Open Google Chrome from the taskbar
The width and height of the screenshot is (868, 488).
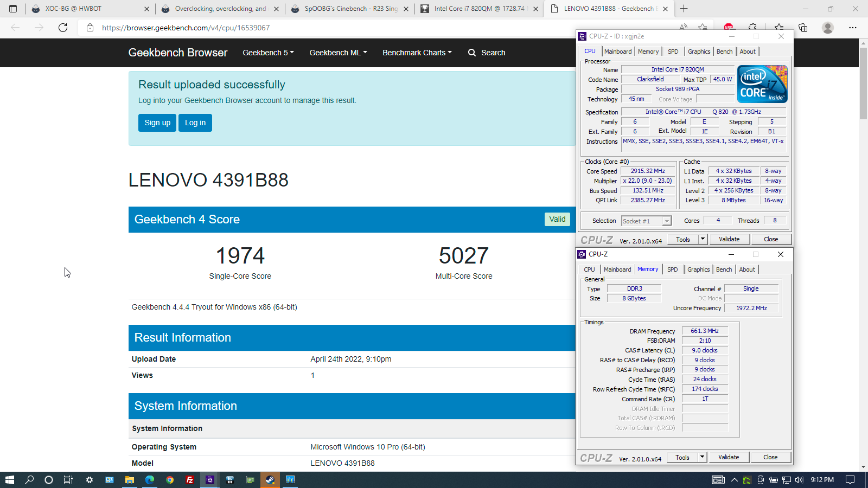pyautogui.click(x=170, y=479)
